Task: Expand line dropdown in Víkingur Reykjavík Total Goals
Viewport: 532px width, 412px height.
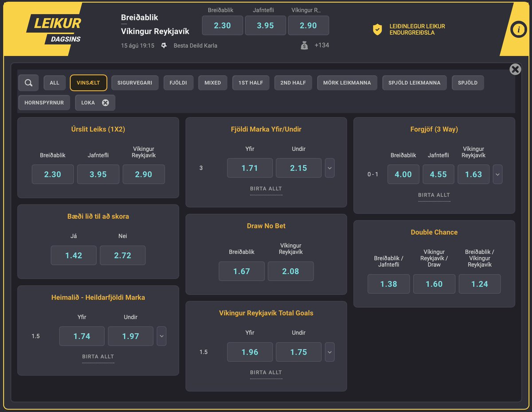Action: (x=329, y=352)
